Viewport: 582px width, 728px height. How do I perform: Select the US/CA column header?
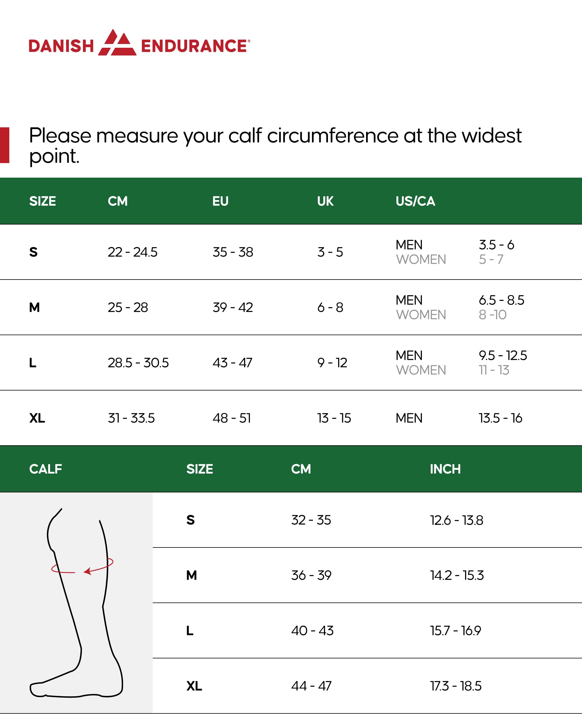415,201
